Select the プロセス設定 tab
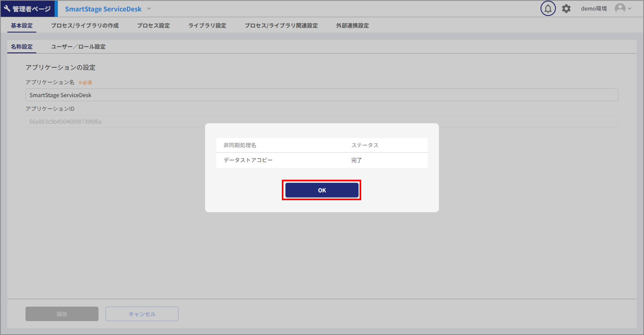The height and width of the screenshot is (335, 644). coord(153,26)
